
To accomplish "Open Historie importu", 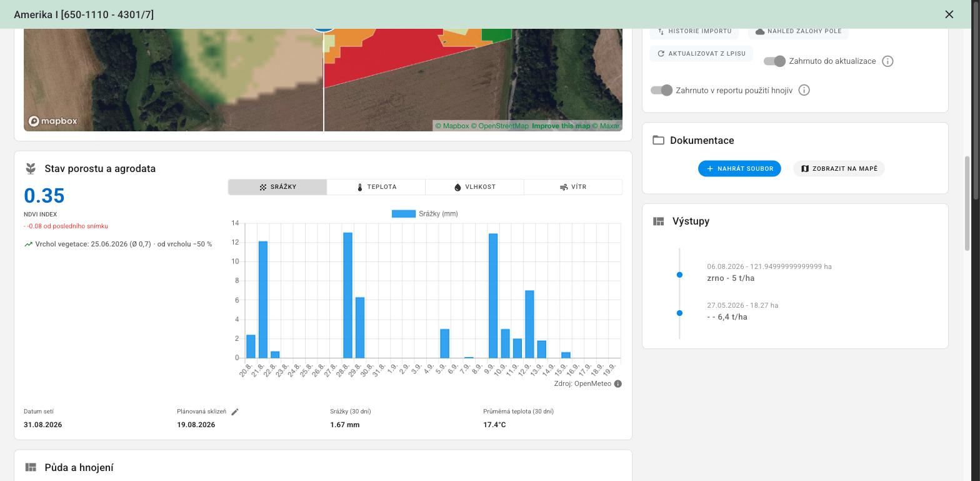I will [694, 31].
